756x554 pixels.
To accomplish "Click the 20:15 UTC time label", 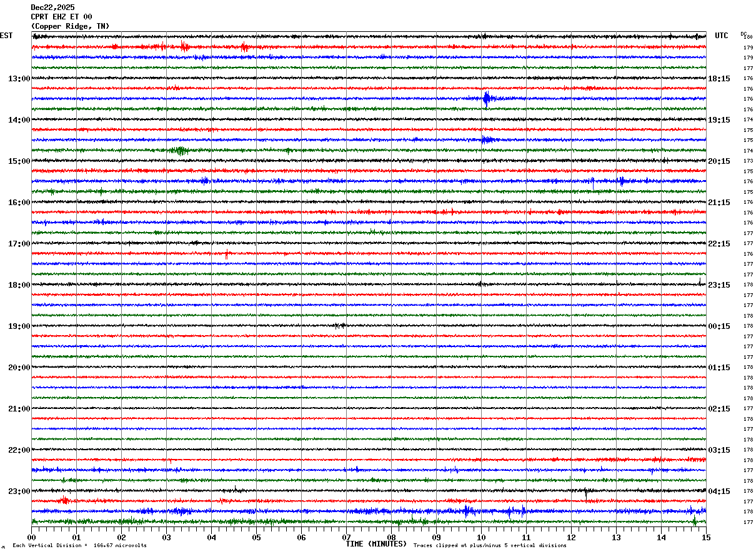I will coord(719,161).
